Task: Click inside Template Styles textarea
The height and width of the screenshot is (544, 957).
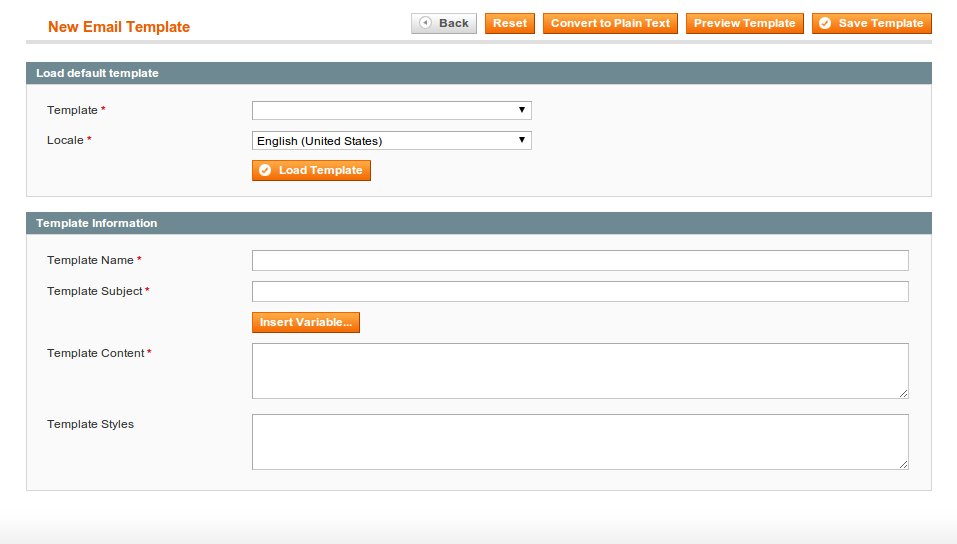Action: tap(580, 442)
